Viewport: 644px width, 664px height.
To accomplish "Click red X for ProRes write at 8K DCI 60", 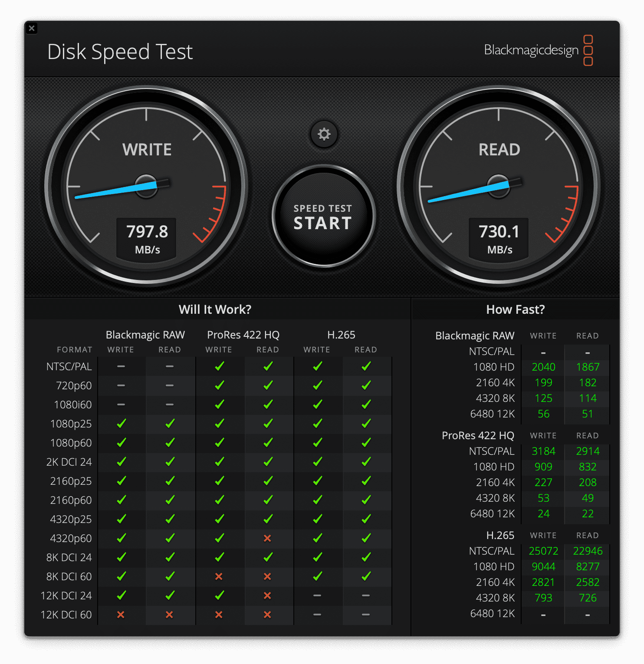I will pos(219,576).
